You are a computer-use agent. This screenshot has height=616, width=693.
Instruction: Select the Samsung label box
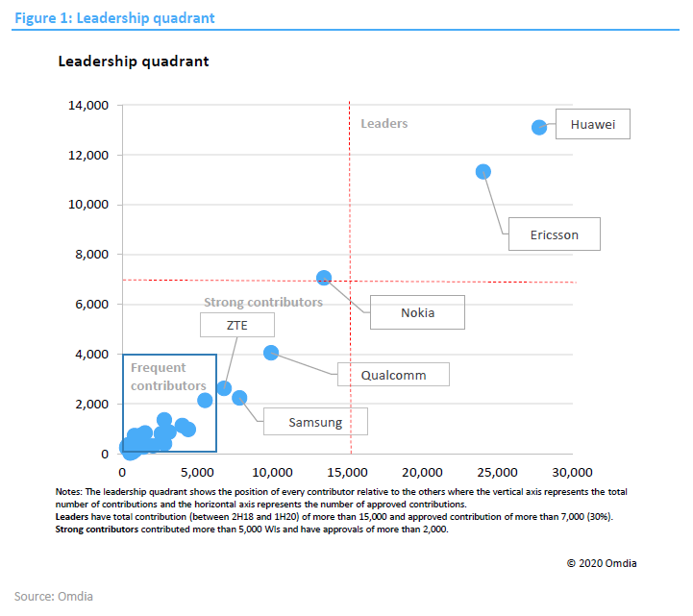pyautogui.click(x=315, y=422)
